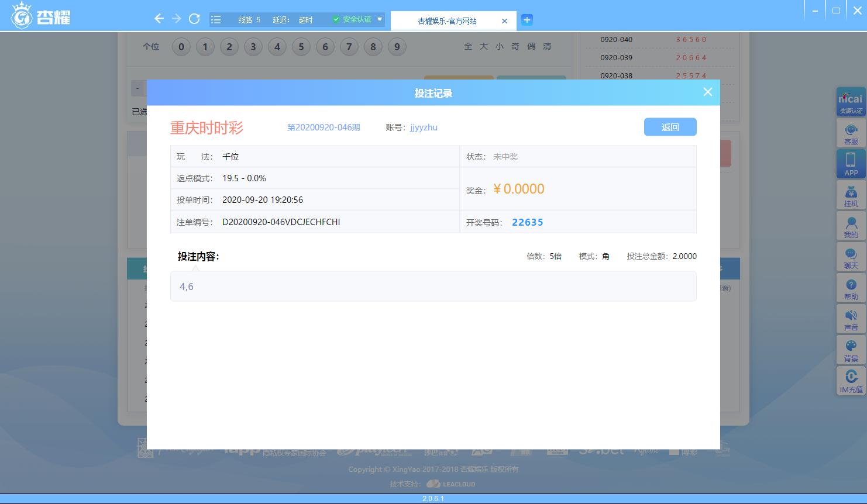Click 小 quick-select in 个位 row
The height and width of the screenshot is (504, 867).
tap(500, 46)
